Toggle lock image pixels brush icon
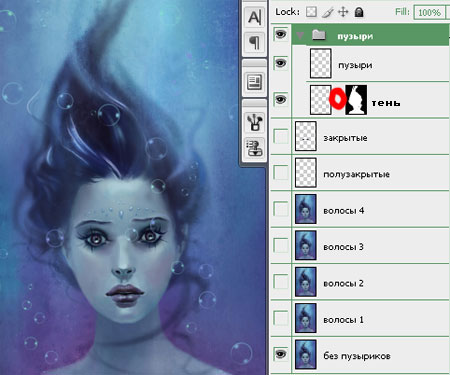The height and width of the screenshot is (375, 450). [x=328, y=13]
